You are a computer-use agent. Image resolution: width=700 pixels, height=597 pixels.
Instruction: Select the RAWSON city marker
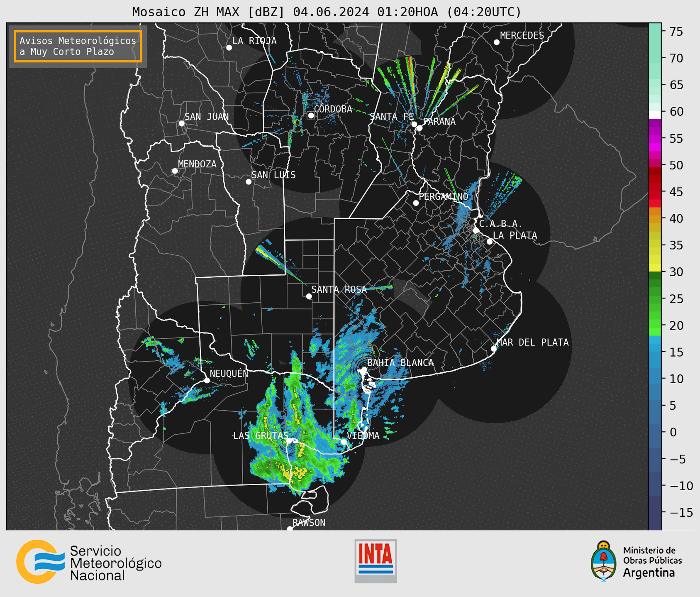(290, 528)
